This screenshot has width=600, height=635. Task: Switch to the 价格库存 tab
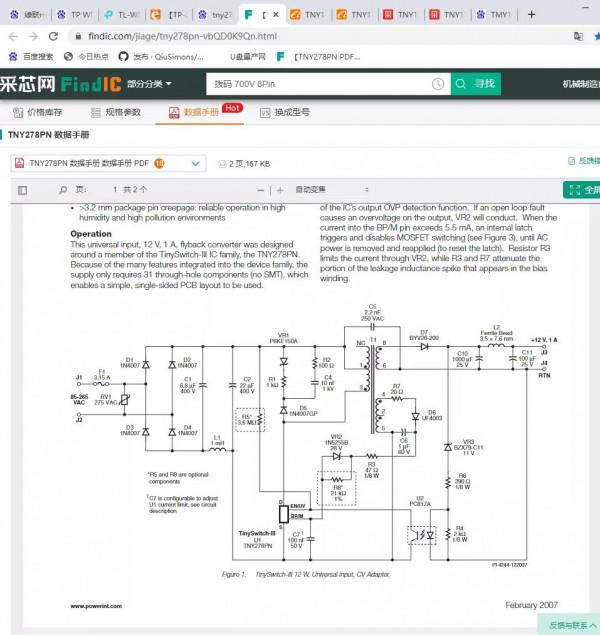point(37,112)
